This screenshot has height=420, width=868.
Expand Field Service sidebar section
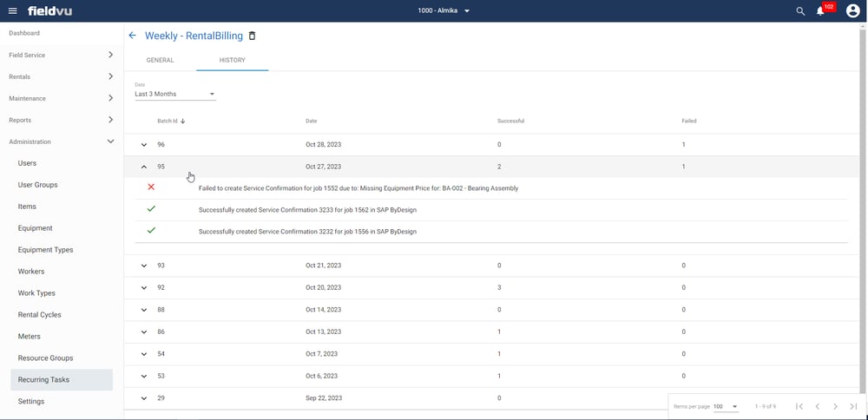(x=61, y=55)
